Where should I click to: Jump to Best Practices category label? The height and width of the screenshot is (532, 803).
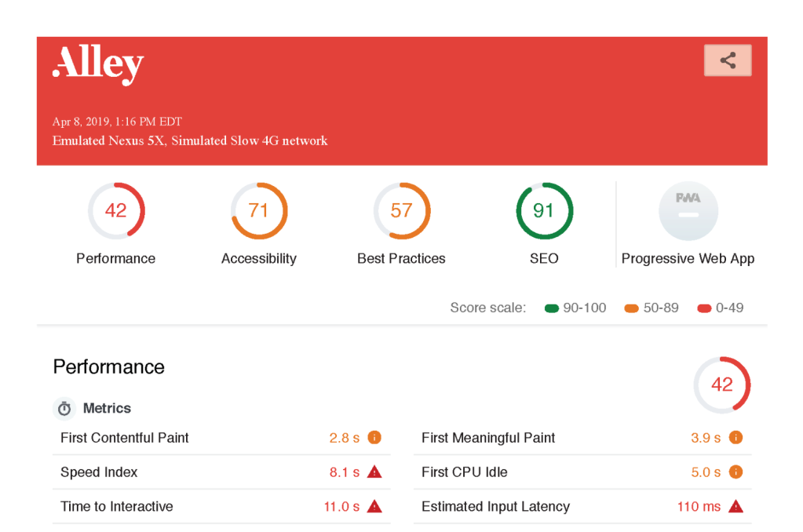[402, 259]
